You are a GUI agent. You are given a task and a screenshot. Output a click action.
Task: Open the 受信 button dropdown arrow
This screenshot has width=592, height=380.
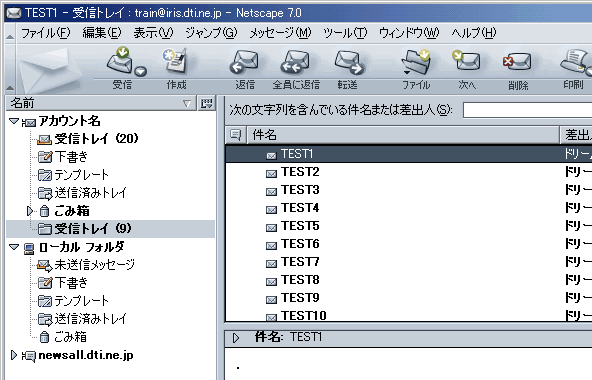click(x=141, y=71)
